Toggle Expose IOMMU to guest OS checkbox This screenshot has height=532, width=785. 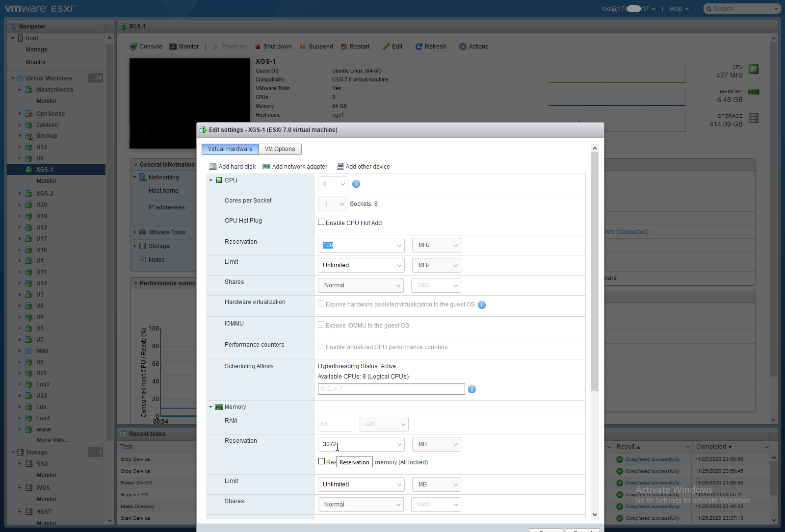[321, 325]
